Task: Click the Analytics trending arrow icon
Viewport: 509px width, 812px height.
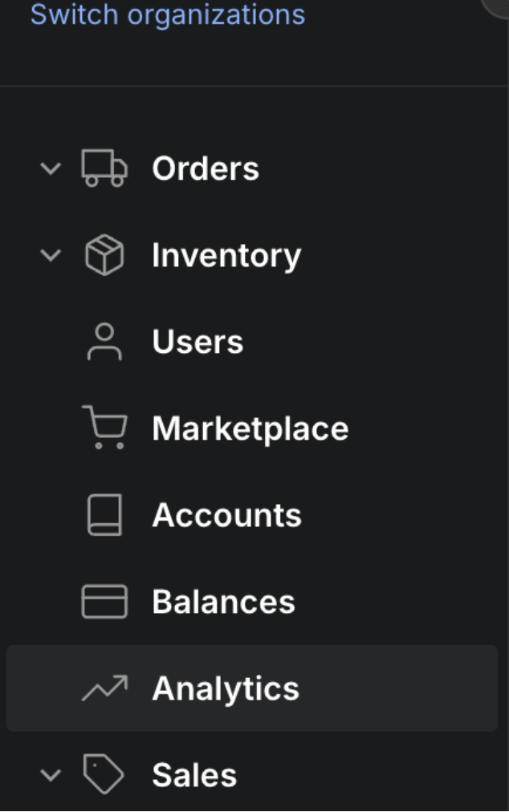Action: (x=104, y=688)
